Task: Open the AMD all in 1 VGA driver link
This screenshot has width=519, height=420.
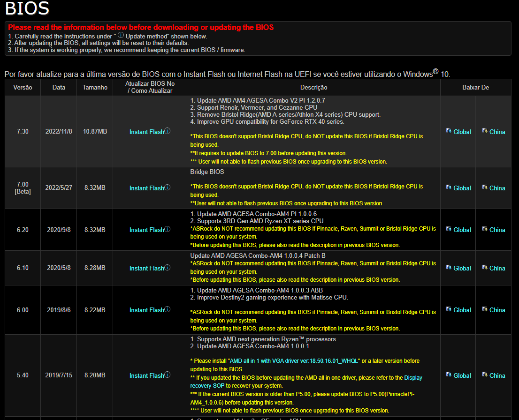Action: point(294,361)
